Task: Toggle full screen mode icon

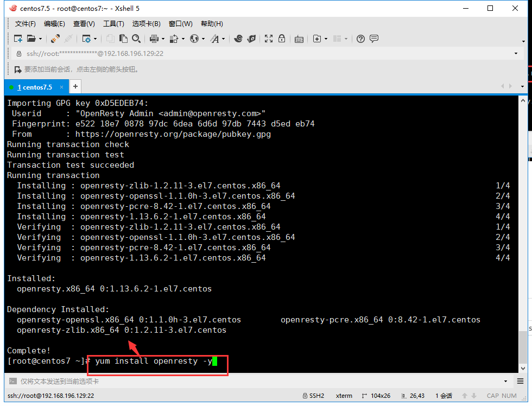Action: [x=269, y=39]
